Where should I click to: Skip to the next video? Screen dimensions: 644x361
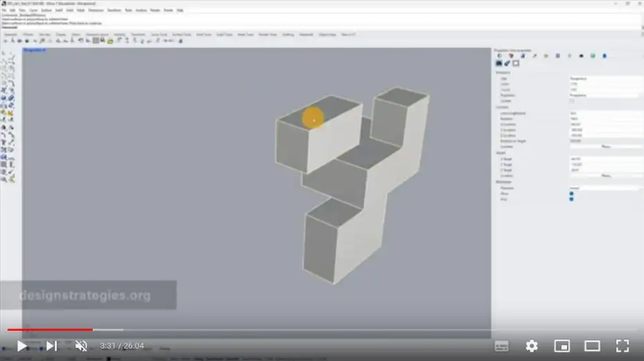pos(51,346)
